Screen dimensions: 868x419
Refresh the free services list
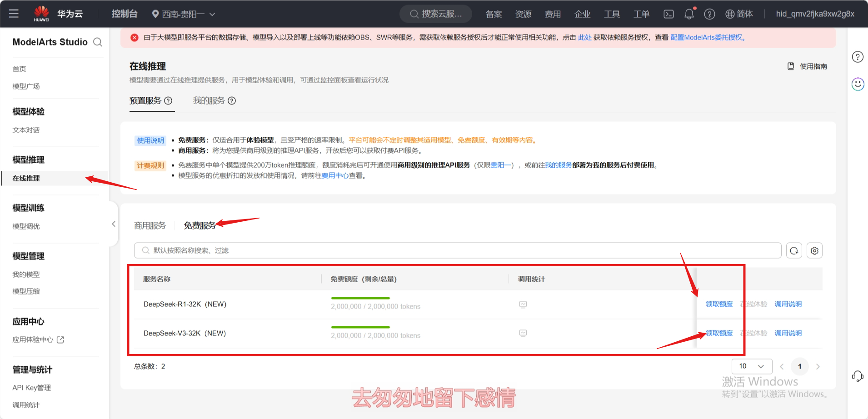[794, 251]
